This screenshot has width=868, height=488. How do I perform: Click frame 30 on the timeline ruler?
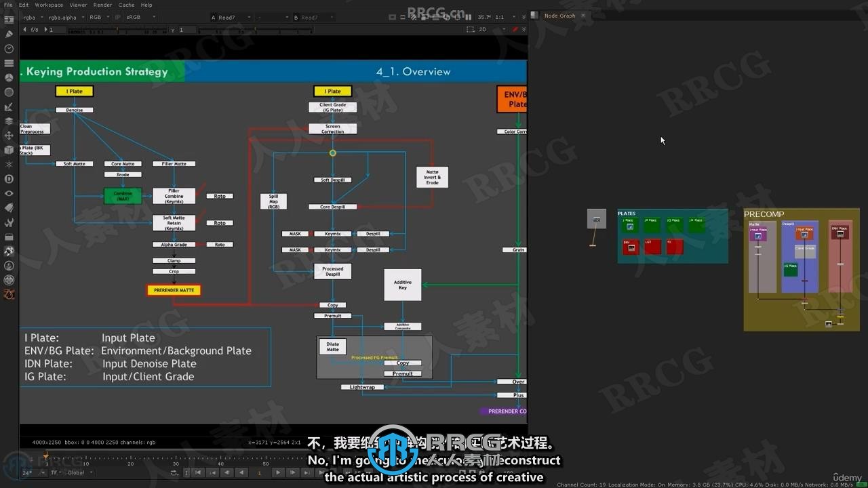click(x=176, y=464)
